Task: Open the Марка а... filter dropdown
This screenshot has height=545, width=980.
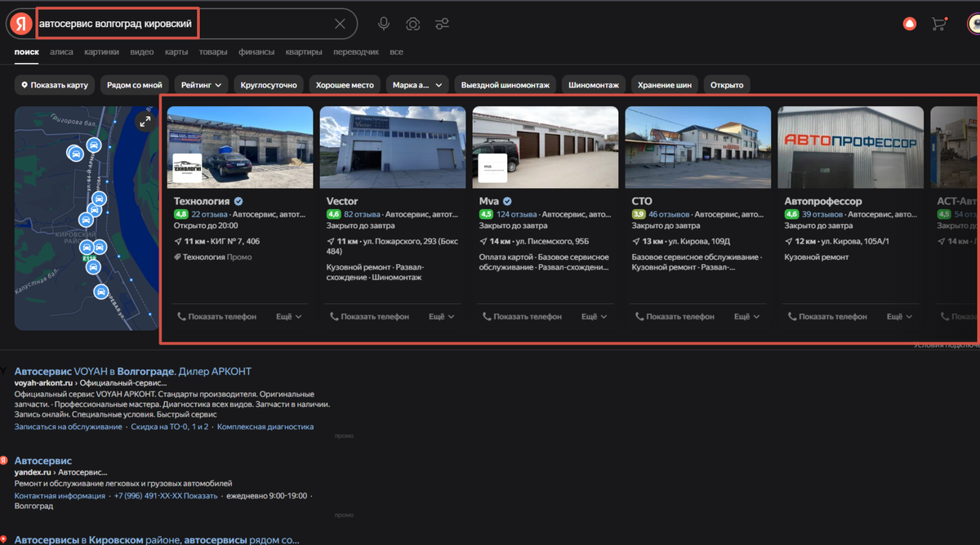Action: (417, 85)
